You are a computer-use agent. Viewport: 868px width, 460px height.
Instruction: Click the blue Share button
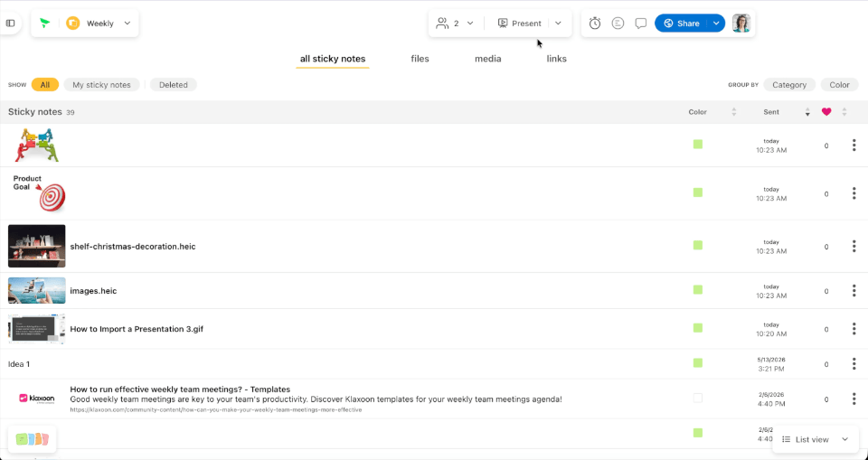click(x=682, y=23)
